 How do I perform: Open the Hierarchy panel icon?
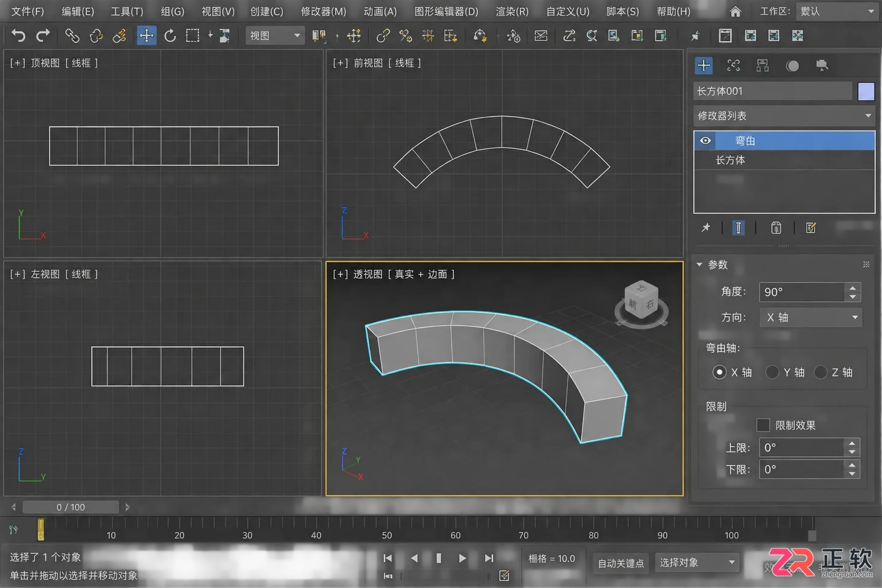tap(763, 66)
